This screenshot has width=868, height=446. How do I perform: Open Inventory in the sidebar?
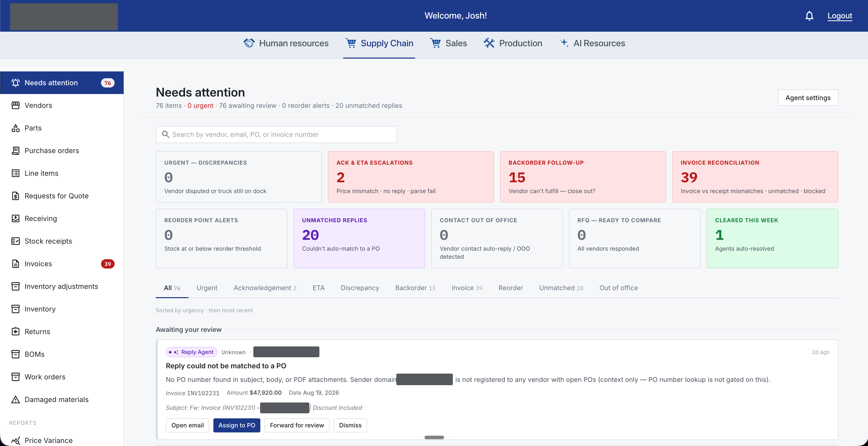(x=62, y=309)
